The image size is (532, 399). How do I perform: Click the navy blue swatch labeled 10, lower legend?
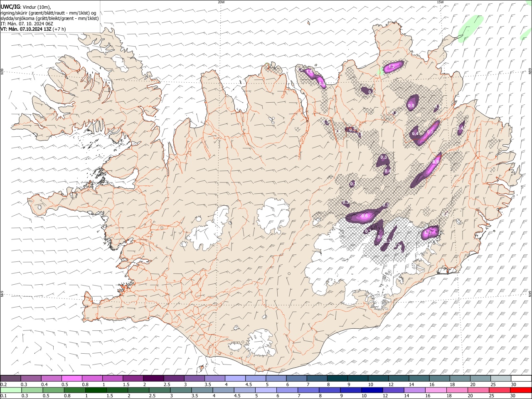pyautogui.click(x=372, y=390)
